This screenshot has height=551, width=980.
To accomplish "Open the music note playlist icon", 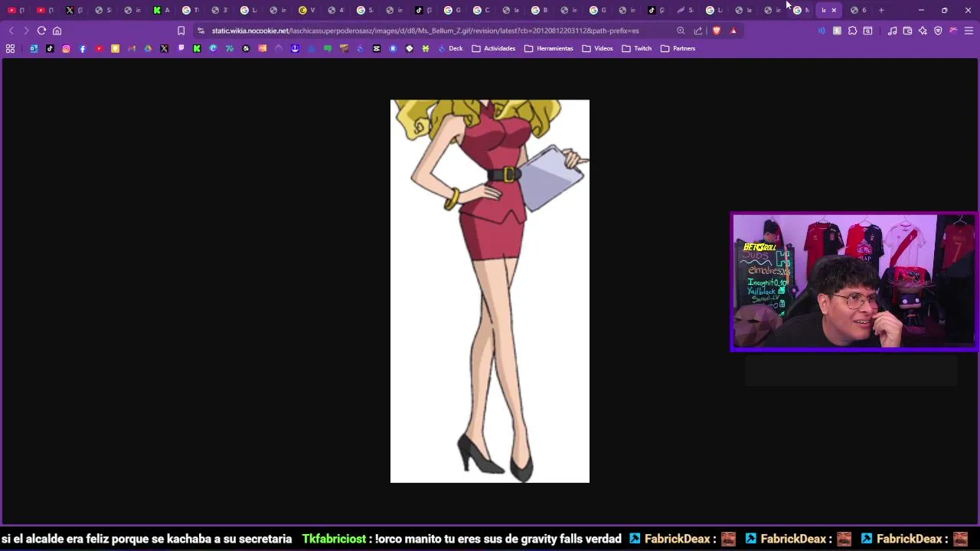I will [x=892, y=31].
